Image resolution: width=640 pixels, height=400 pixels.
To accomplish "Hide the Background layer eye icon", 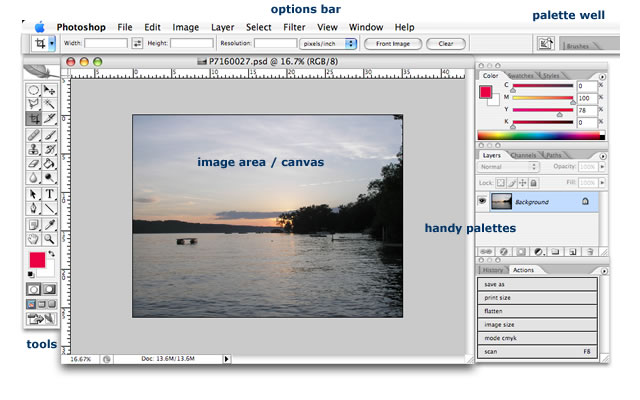I will pos(482,201).
